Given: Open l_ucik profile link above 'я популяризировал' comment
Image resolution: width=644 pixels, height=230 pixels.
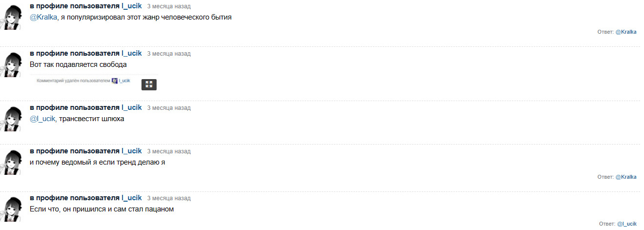Looking at the screenshot, I should tap(132, 6).
